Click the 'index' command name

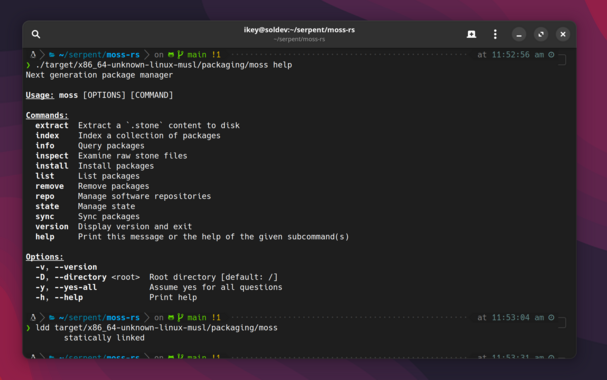click(x=47, y=135)
